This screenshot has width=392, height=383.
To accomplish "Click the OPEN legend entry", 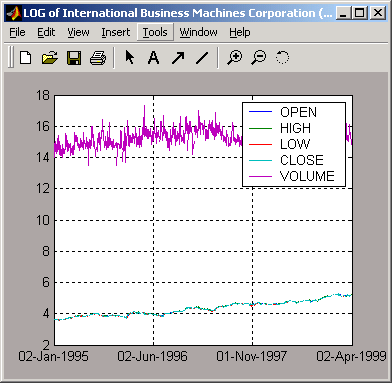I will [x=298, y=112].
